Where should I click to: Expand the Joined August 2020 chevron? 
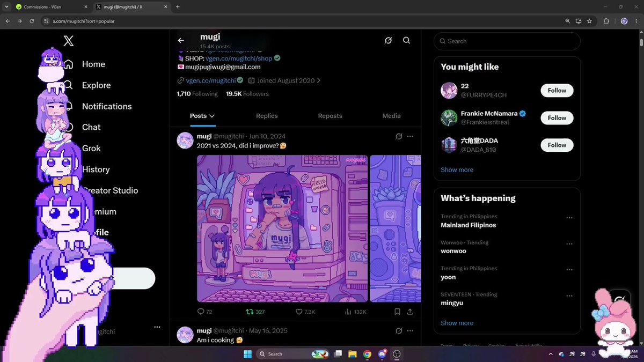pos(319,80)
